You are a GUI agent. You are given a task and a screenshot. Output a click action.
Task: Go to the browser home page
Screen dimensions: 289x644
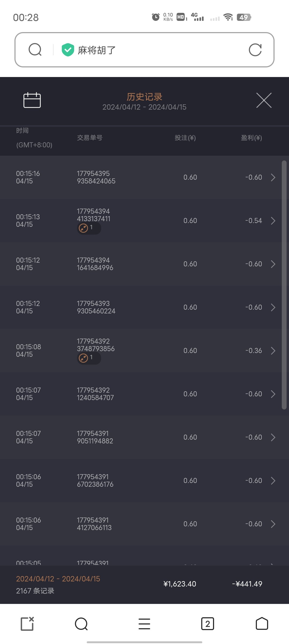[x=262, y=624]
